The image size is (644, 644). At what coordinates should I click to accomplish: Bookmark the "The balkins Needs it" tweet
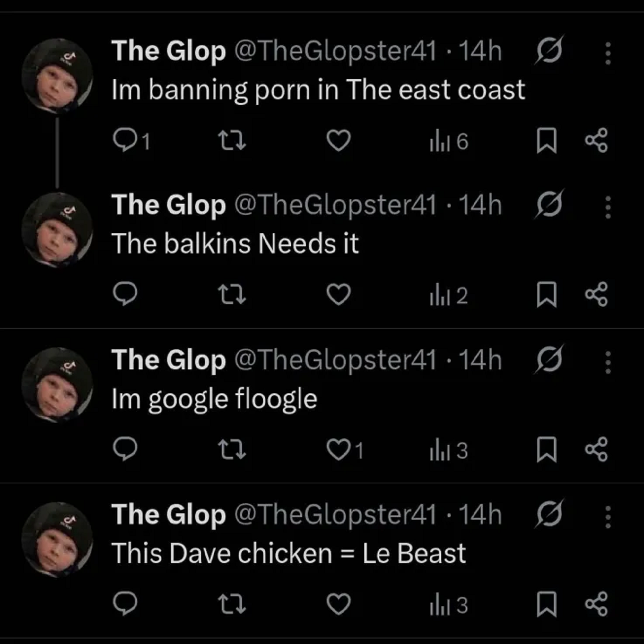click(546, 295)
